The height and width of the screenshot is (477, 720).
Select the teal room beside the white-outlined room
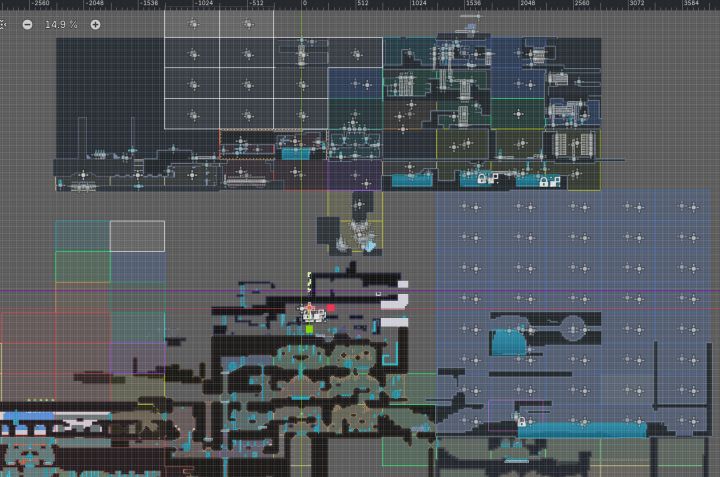[x=83, y=236]
